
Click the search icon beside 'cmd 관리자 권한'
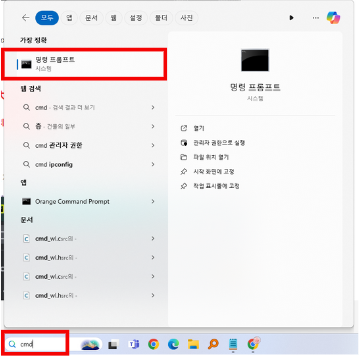click(x=26, y=145)
